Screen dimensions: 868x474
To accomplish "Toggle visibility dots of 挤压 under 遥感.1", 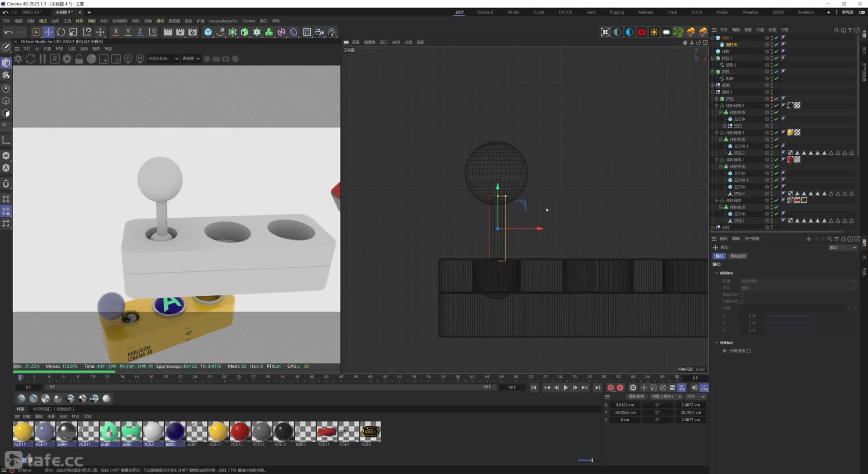I will [x=771, y=99].
